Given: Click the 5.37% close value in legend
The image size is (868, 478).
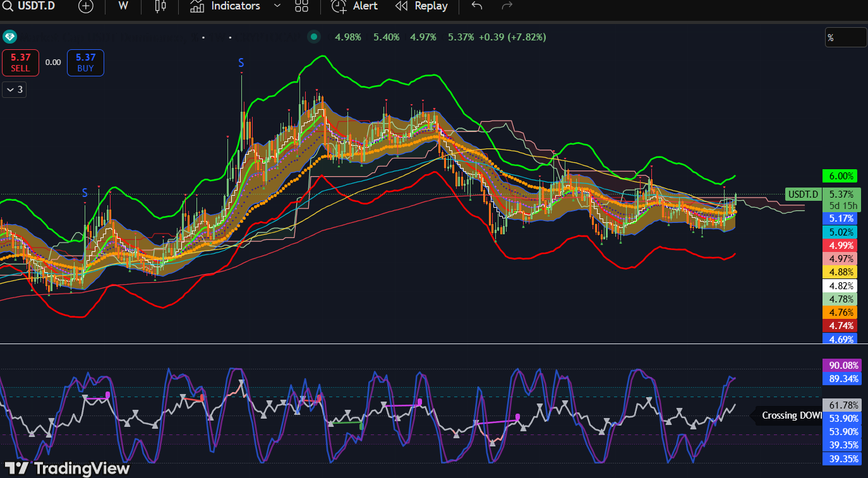Looking at the screenshot, I should pyautogui.click(x=461, y=37).
